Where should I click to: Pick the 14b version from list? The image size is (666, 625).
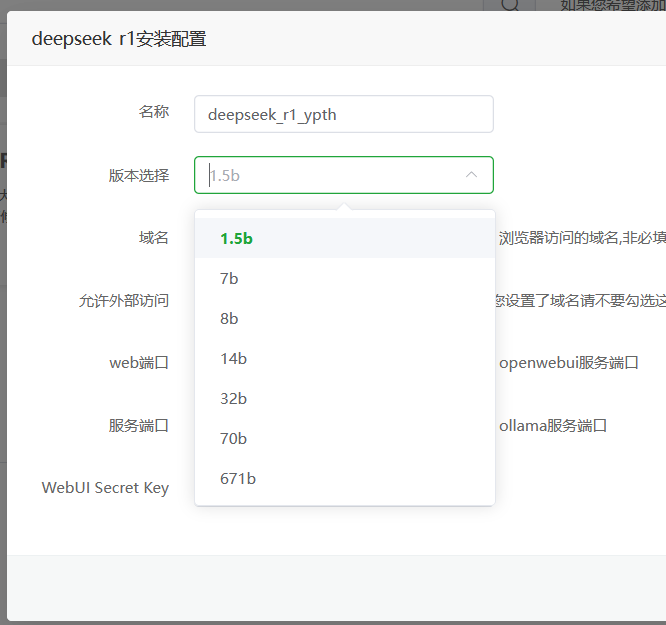[x=344, y=358]
